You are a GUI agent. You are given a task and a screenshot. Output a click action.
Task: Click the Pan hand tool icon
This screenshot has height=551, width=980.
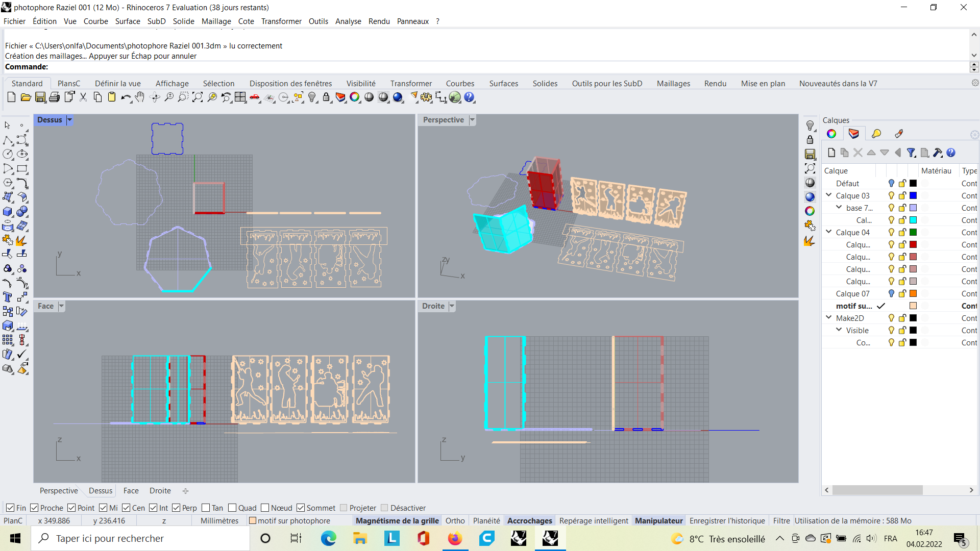tap(139, 97)
